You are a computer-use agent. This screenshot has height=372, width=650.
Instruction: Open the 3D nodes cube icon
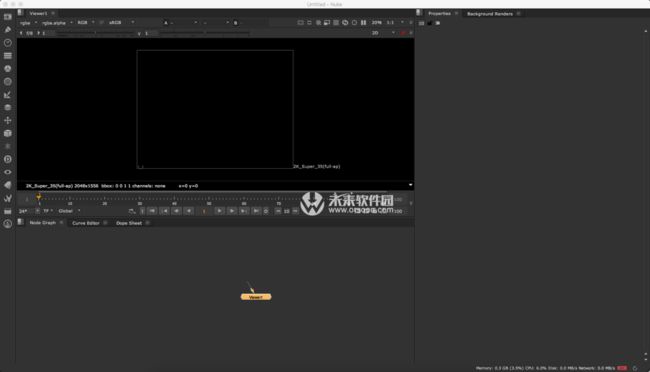point(7,133)
